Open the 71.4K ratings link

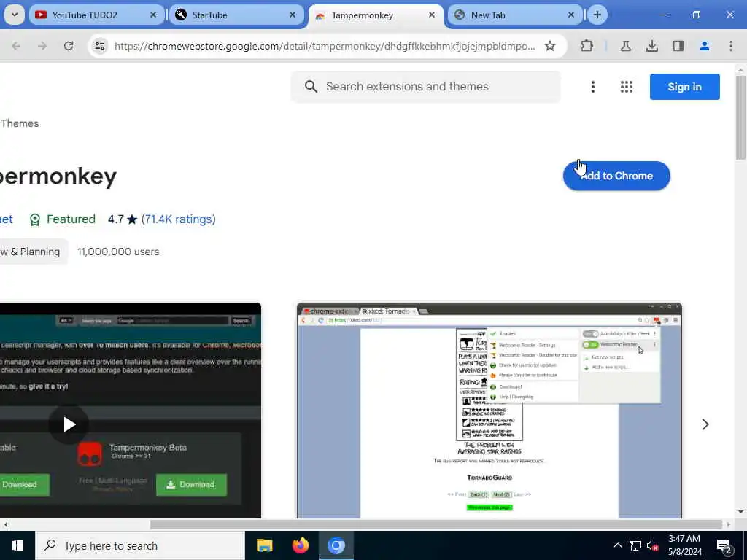click(x=179, y=219)
